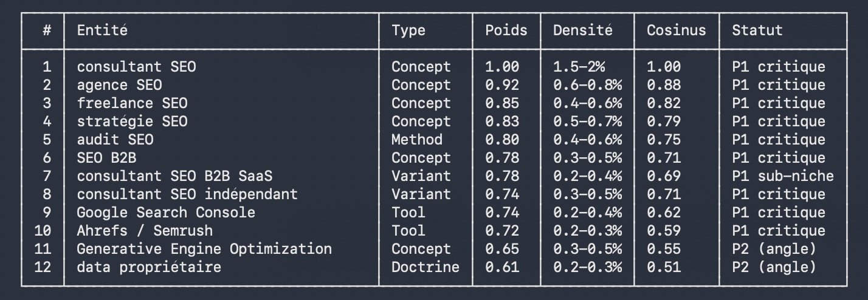Image resolution: width=868 pixels, height=300 pixels.
Task: Click the Poids column header
Action: pyautogui.click(x=506, y=30)
